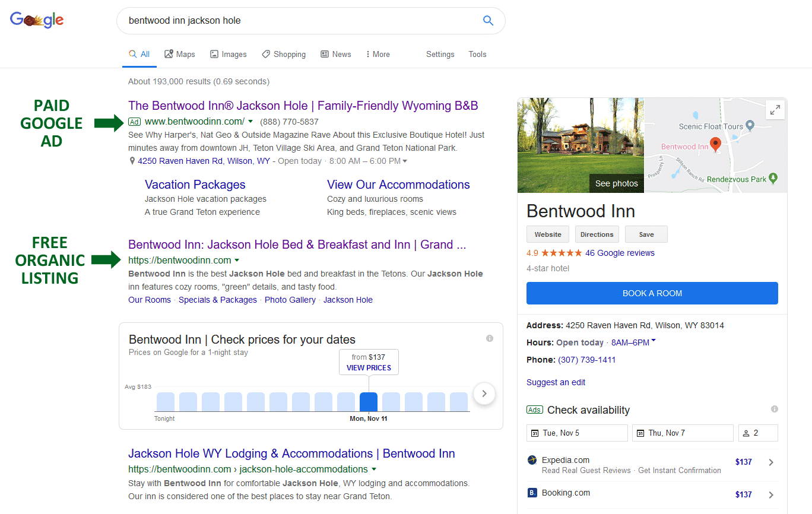The width and height of the screenshot is (812, 514).
Task: Click the Booking.com $137 price
Action: (744, 494)
